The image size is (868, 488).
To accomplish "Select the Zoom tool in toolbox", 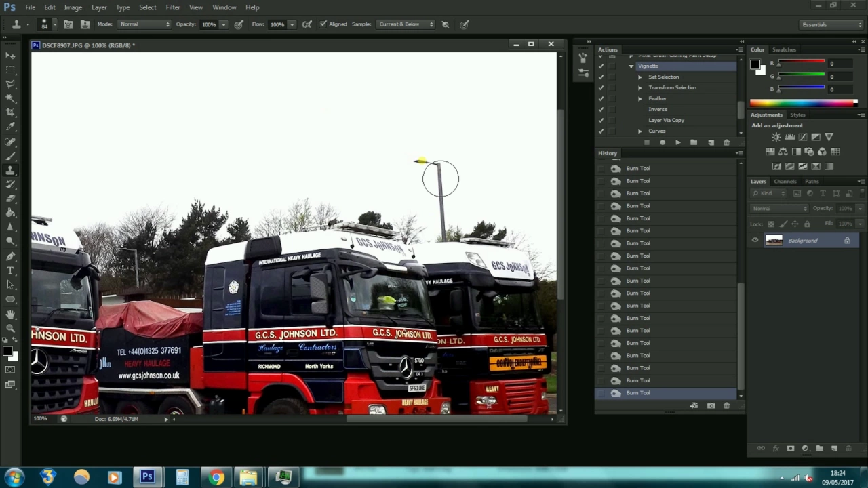I will pos(10,328).
